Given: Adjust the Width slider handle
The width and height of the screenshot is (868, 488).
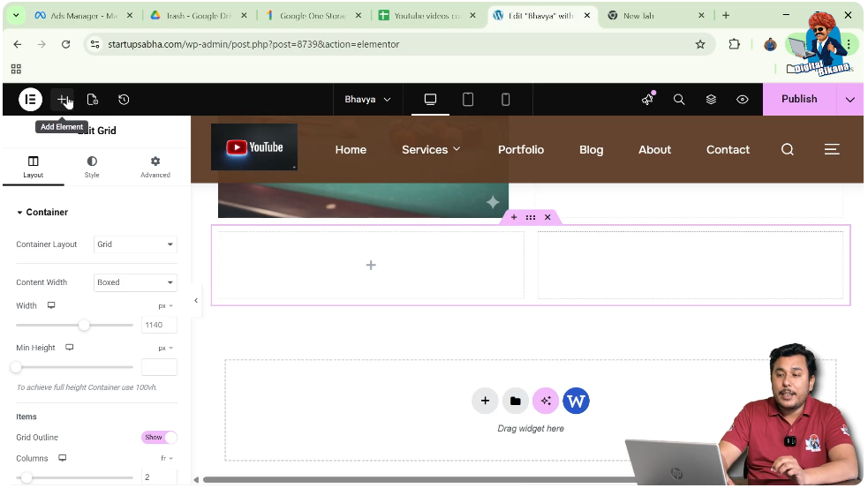Looking at the screenshot, I should (84, 326).
